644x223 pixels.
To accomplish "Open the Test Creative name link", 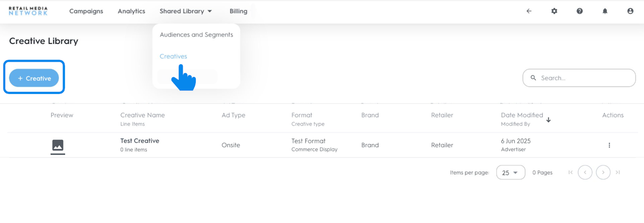I will pyautogui.click(x=140, y=141).
